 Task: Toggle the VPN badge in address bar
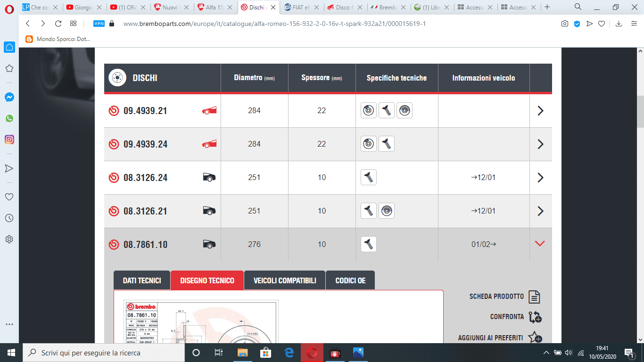click(x=99, y=24)
